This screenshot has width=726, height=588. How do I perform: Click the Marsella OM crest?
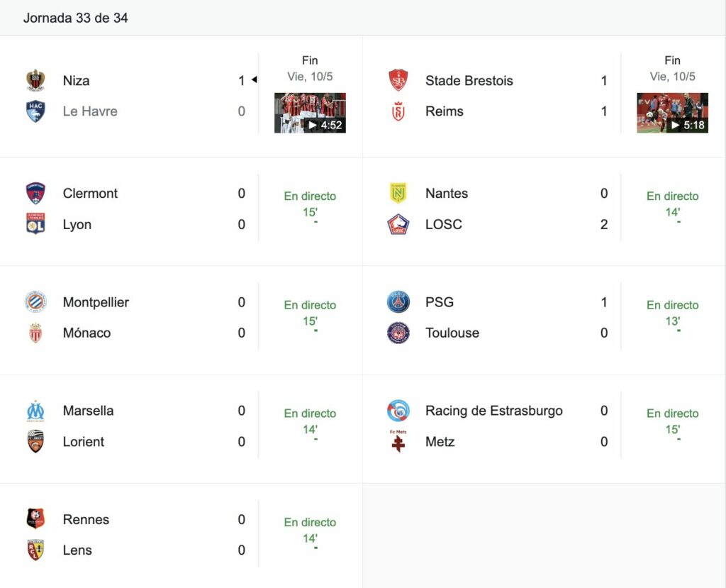[35, 411]
